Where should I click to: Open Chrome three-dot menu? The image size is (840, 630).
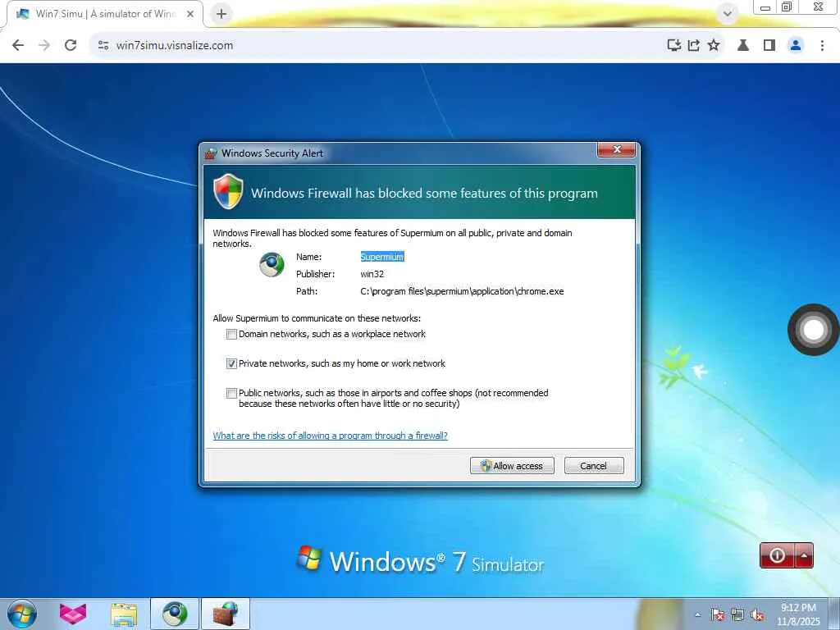tap(822, 45)
